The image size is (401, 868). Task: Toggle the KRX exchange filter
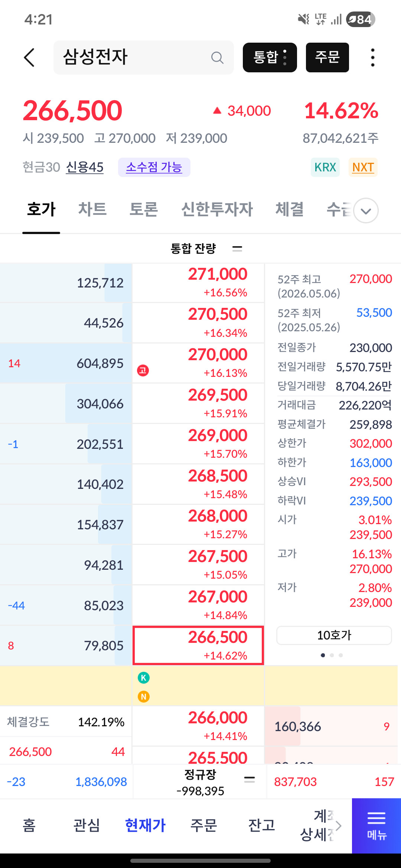pos(325,167)
